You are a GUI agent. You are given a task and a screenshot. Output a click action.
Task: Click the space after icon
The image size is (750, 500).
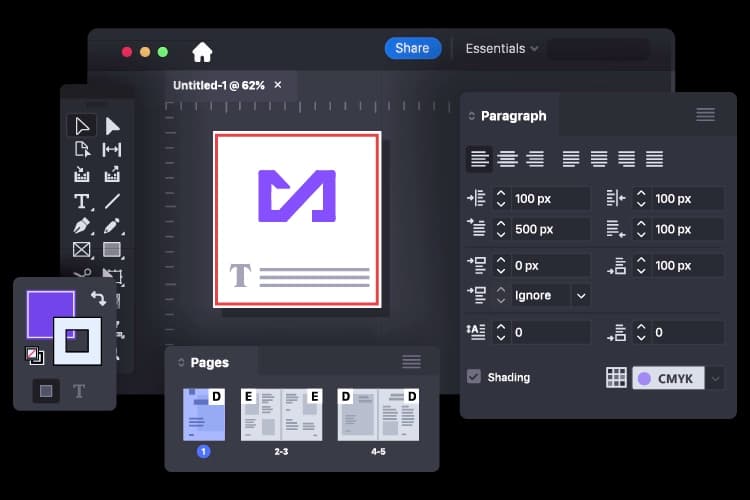point(617,266)
